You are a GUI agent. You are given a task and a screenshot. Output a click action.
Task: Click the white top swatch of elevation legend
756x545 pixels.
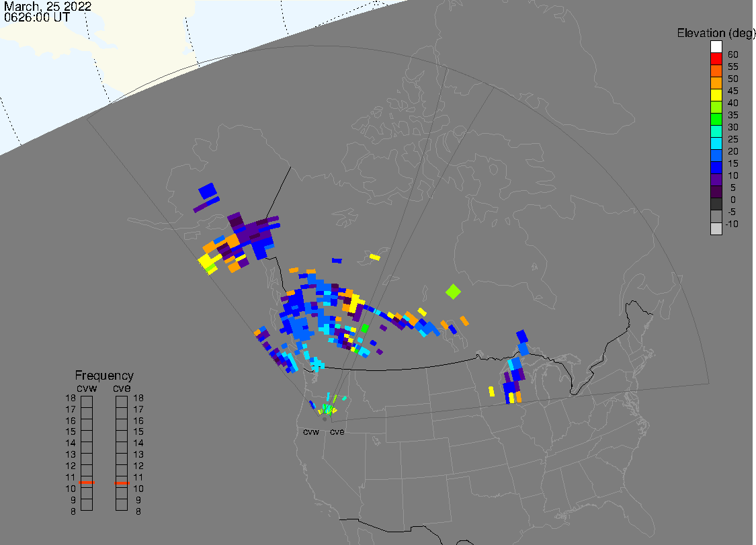click(716, 47)
